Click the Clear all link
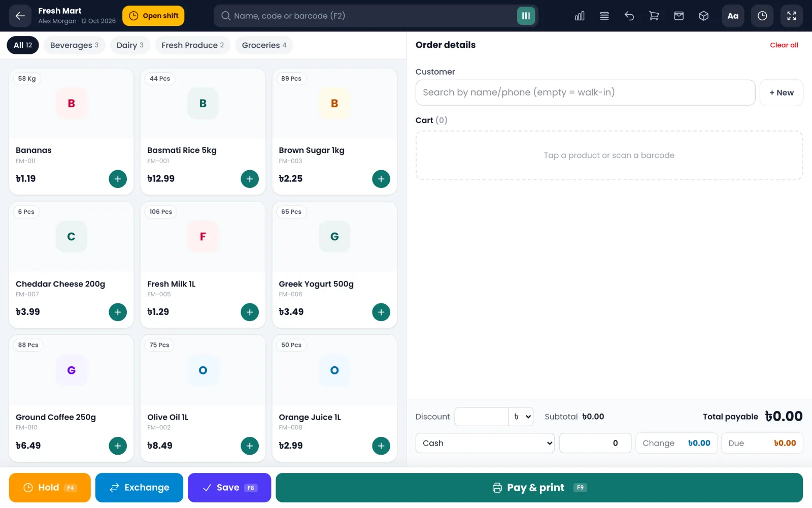This screenshot has width=812, height=508. click(x=784, y=45)
